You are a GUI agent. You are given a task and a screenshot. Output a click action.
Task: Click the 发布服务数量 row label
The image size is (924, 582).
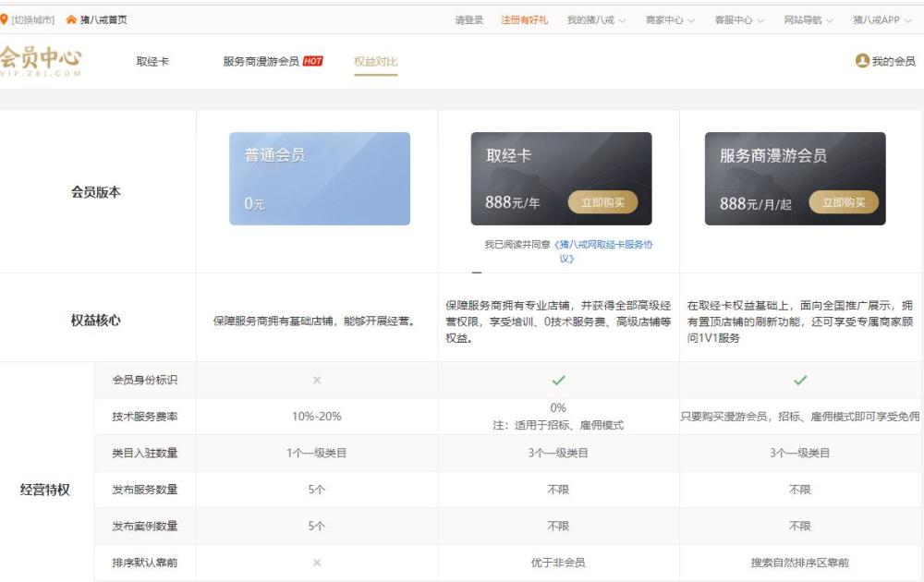(x=145, y=491)
